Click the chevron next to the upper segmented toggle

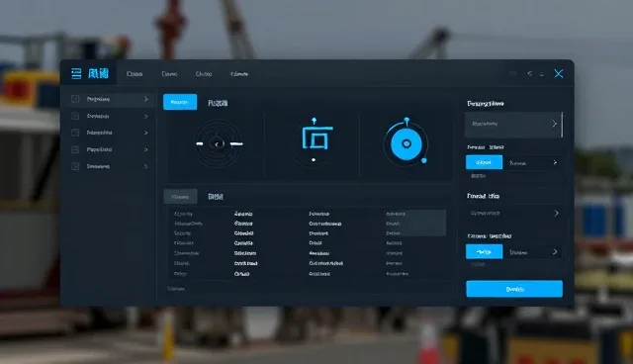click(x=555, y=162)
